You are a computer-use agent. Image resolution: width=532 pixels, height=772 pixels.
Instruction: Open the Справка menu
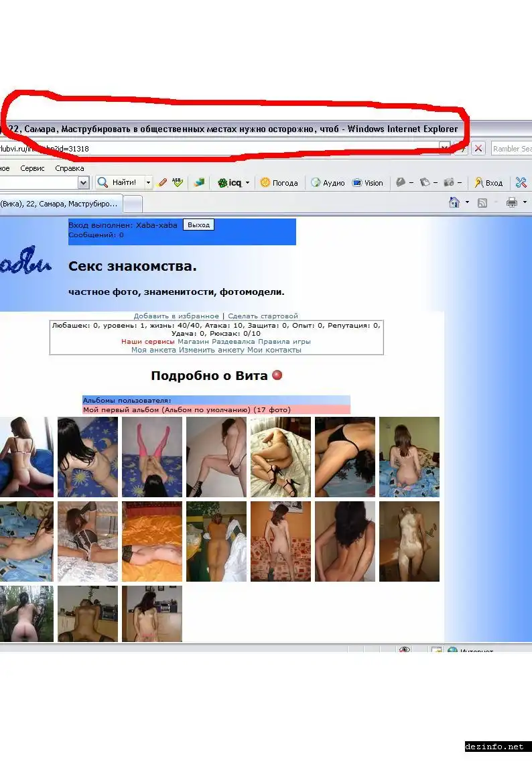70,168
